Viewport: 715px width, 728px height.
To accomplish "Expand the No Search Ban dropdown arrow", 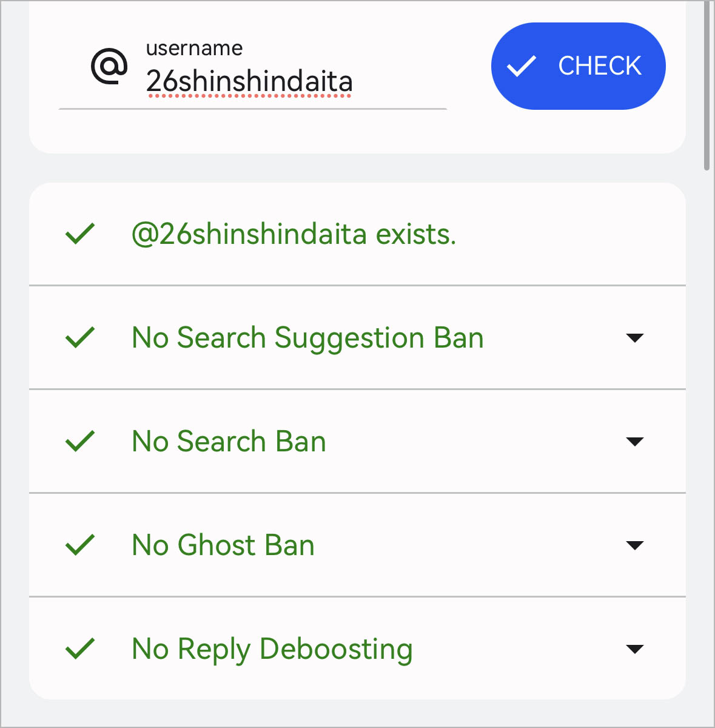I will pos(634,442).
